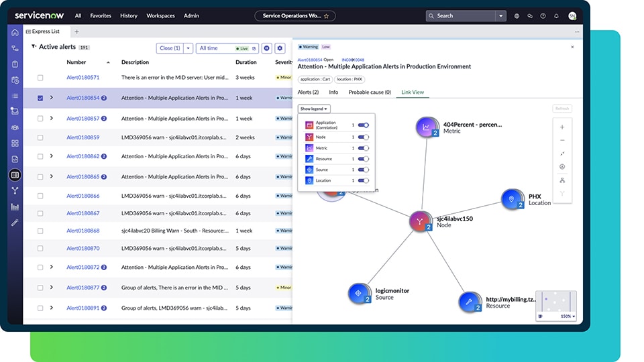Click the favorite star on Service Operations workspace

[x=327, y=16]
